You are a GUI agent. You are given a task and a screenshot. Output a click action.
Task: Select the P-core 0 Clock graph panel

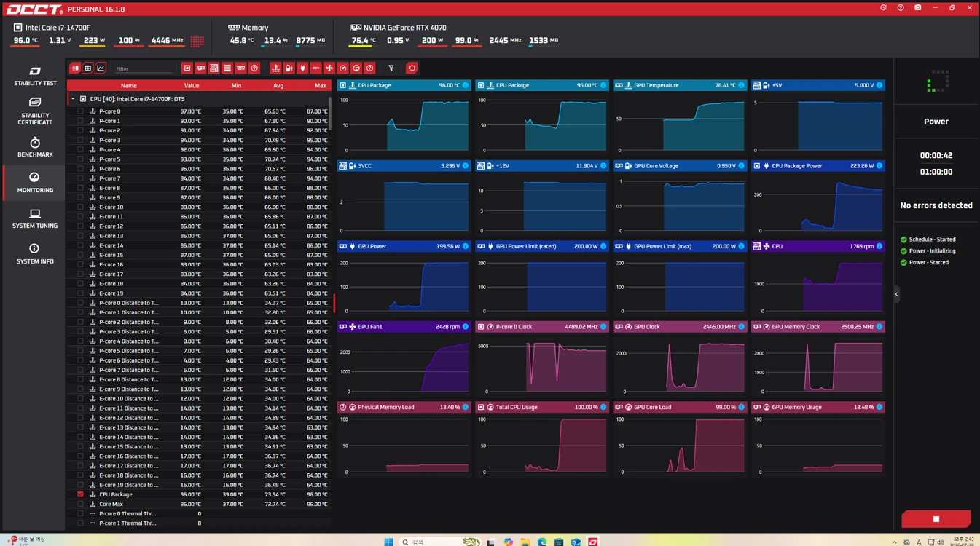[542, 358]
